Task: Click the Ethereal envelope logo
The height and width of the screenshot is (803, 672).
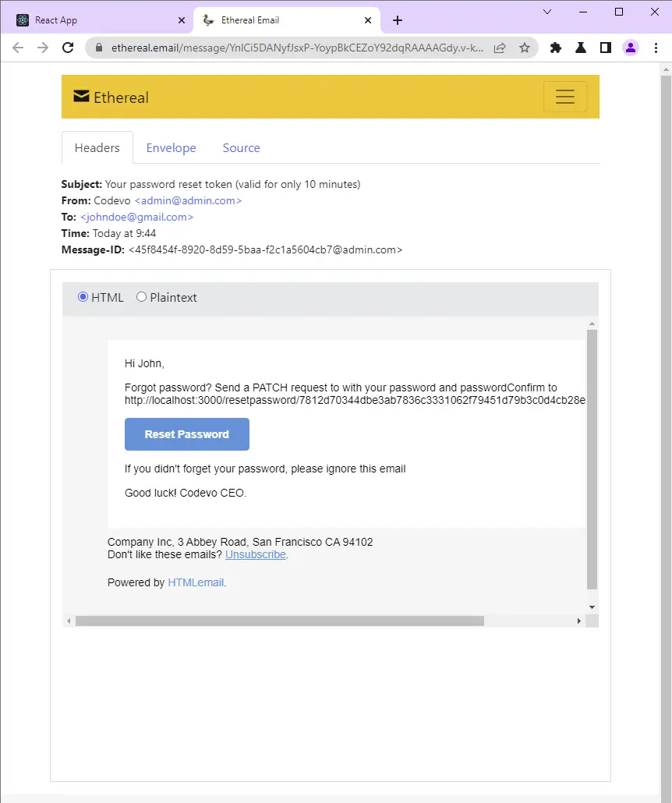Action: tap(81, 96)
